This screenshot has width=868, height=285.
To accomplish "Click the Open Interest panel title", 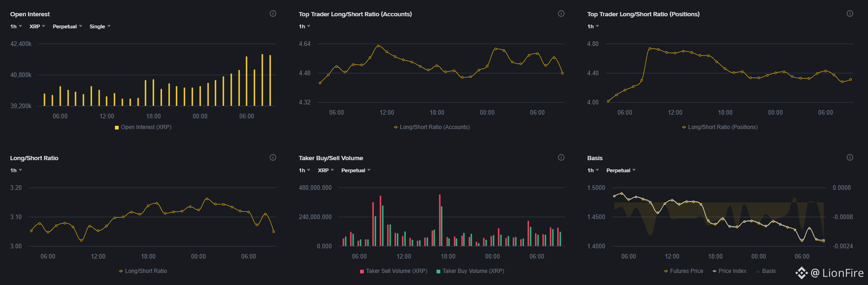I will pyautogui.click(x=30, y=14).
